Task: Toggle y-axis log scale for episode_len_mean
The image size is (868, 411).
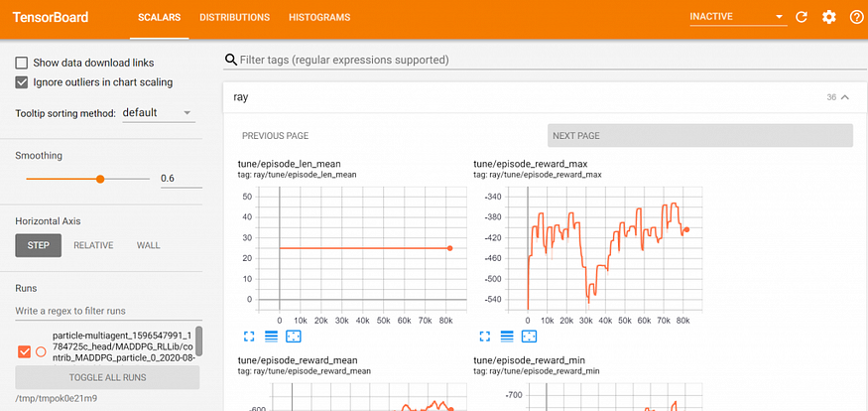Action: (271, 336)
